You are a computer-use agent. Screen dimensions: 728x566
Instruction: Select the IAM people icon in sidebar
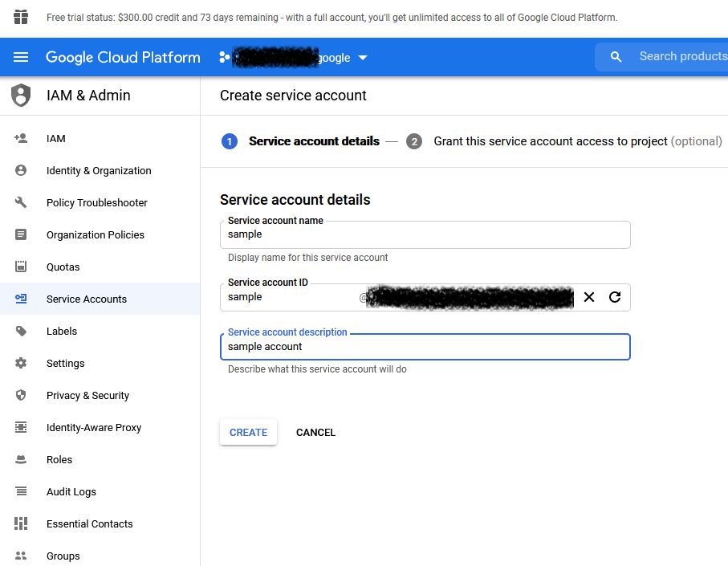21,138
